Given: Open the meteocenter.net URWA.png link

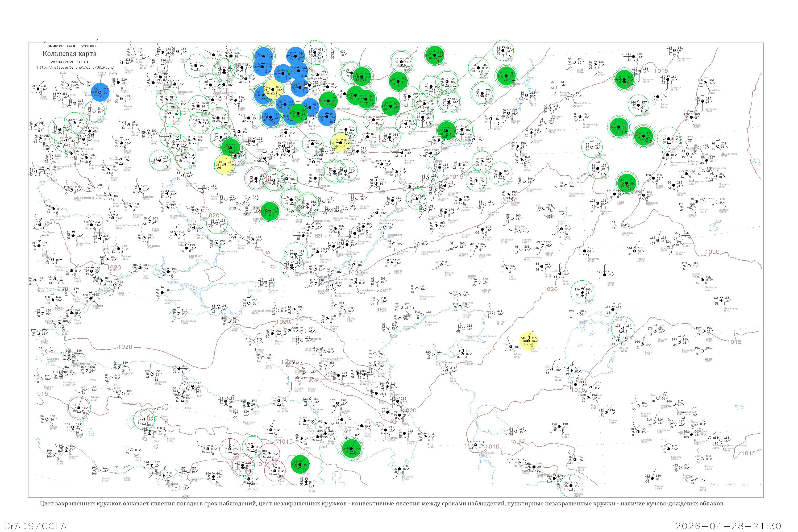Looking at the screenshot, I should click(x=75, y=67).
